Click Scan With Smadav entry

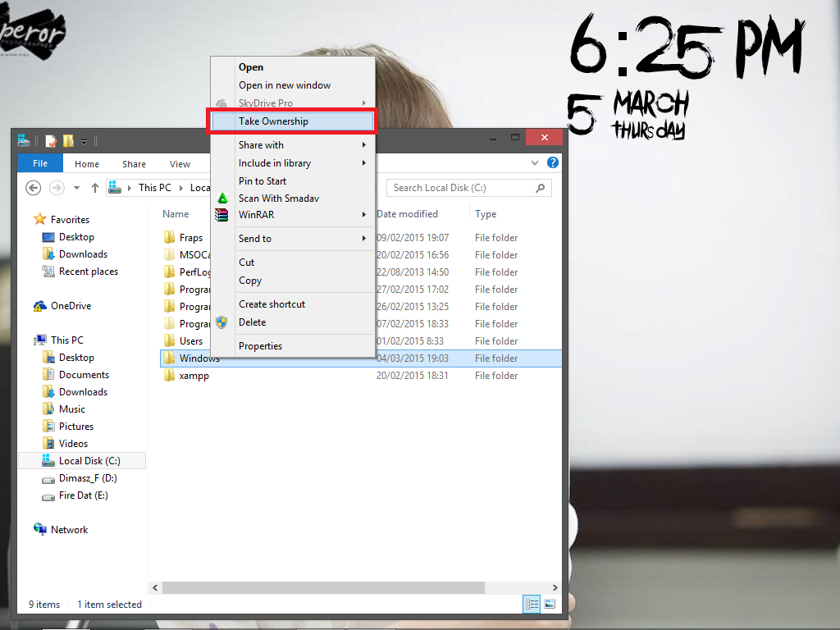click(x=293, y=199)
